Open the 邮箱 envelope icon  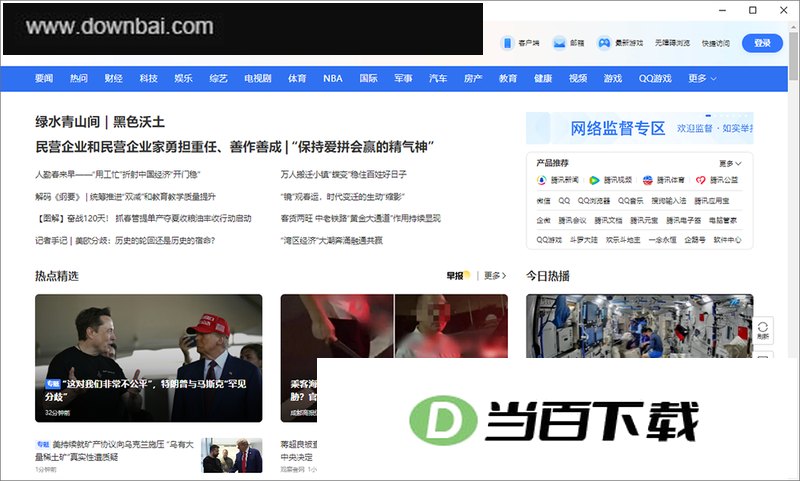[559, 43]
